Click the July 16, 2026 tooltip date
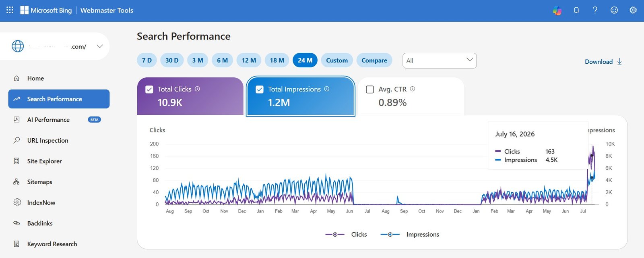The height and width of the screenshot is (258, 644). coord(515,134)
